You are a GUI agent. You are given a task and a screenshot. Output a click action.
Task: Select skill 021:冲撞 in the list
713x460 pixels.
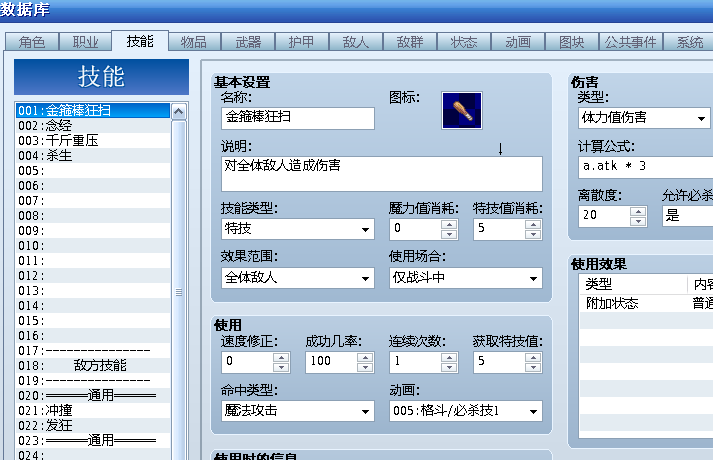[x=93, y=410]
